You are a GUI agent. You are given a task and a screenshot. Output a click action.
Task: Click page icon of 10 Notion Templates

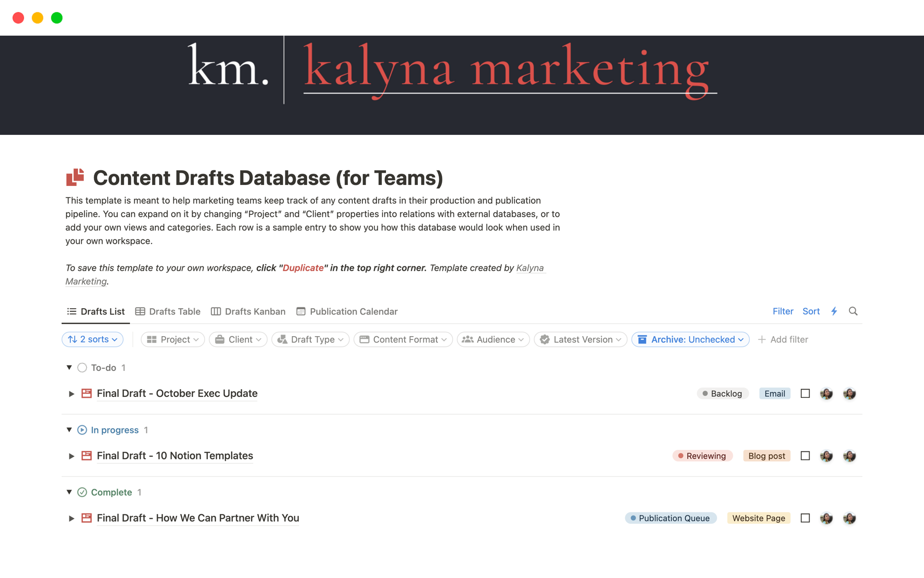click(87, 456)
